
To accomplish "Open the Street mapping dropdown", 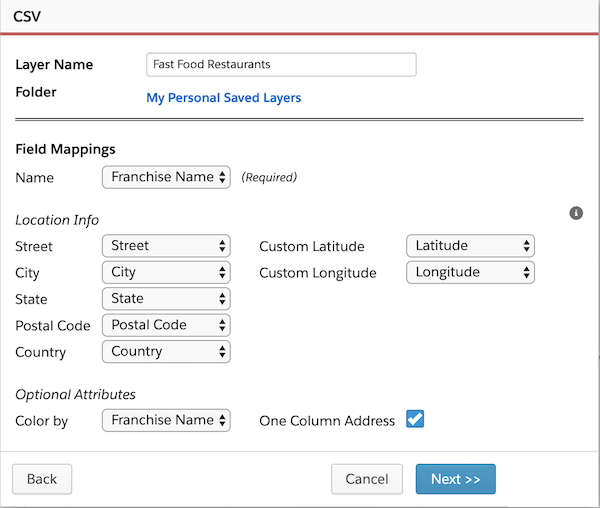I will click(166, 246).
